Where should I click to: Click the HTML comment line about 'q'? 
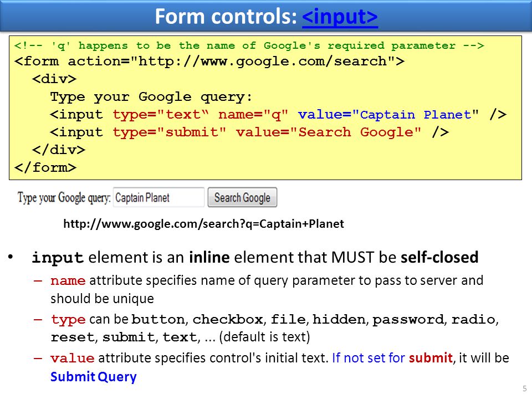tap(249, 45)
